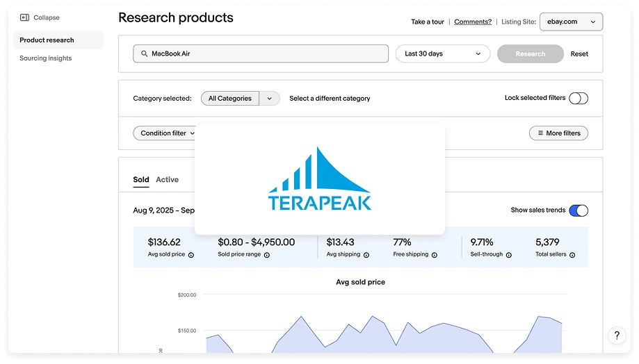
Task: Click info icon beside Sold price range
Action: 267,255
